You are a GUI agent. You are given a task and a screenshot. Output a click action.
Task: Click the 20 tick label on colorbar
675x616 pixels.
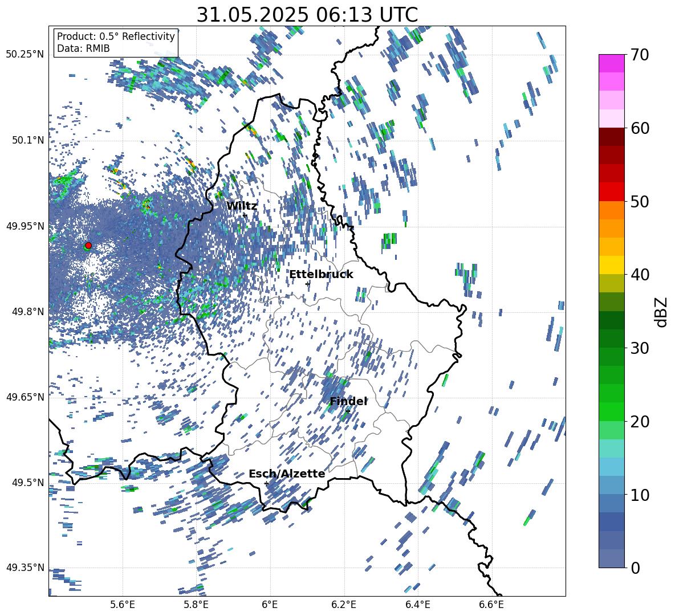coord(640,421)
